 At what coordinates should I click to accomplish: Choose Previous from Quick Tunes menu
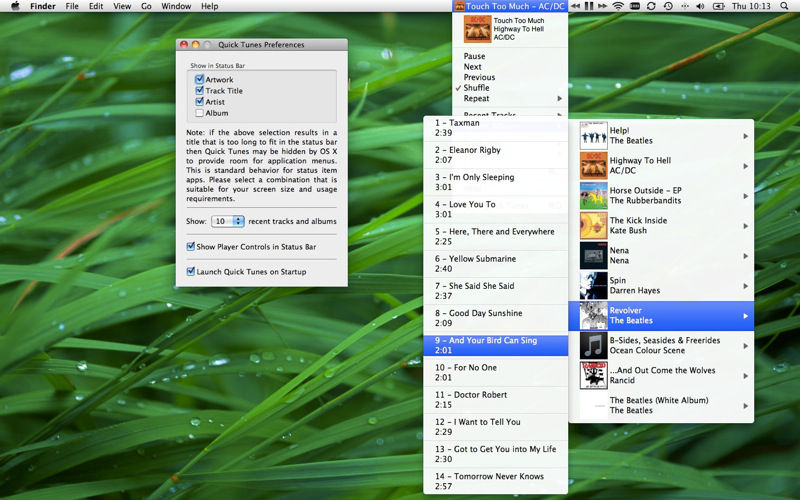pos(510,77)
